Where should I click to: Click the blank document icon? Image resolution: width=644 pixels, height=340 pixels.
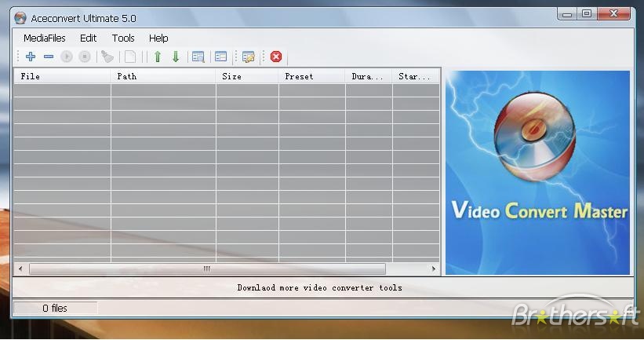(x=130, y=57)
